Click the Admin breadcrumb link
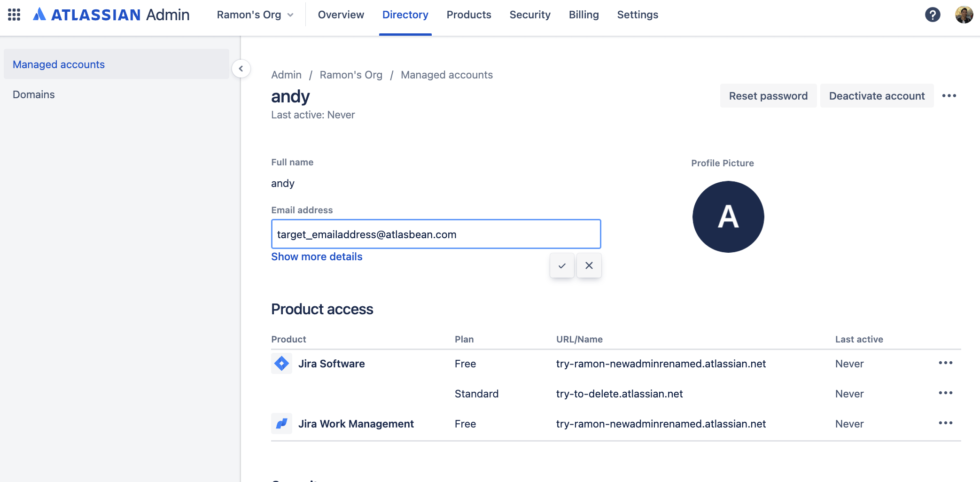The height and width of the screenshot is (482, 980). [287, 75]
